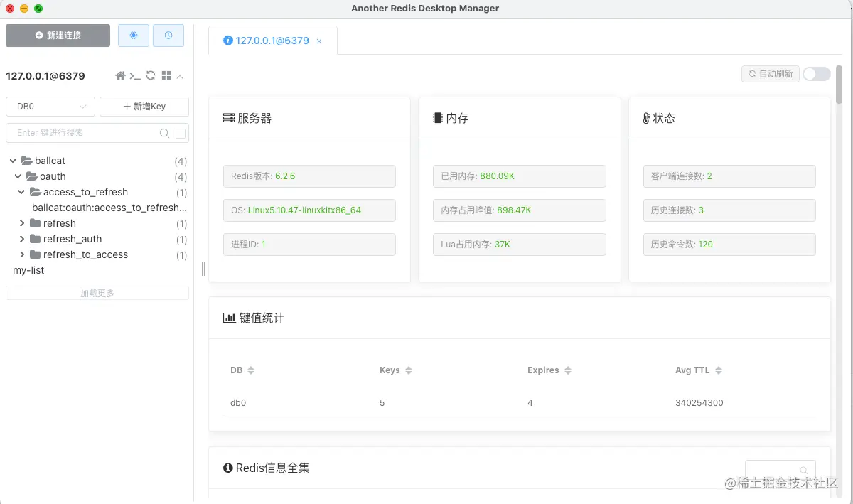853x504 pixels.
Task: Click the 加载更多 load more button
Action: [97, 293]
